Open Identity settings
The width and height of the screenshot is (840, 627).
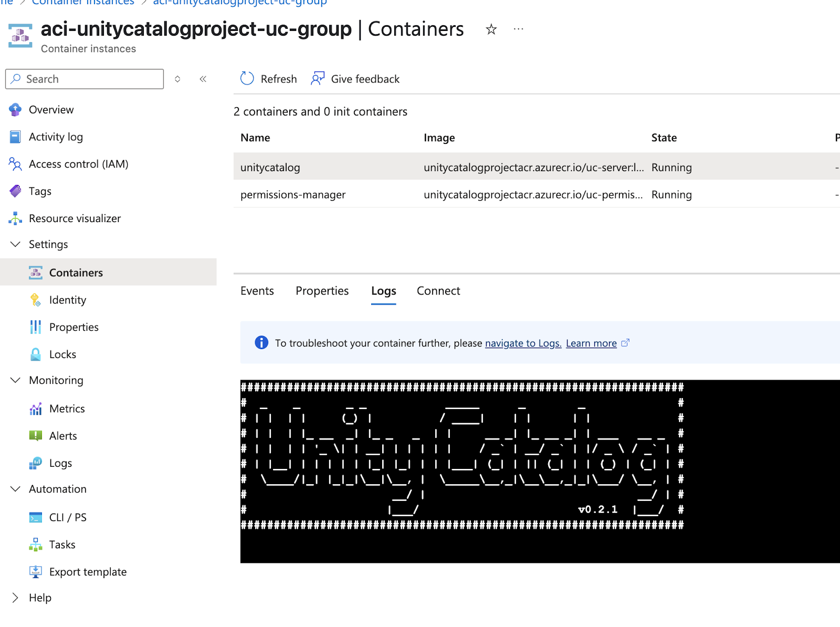(x=68, y=300)
